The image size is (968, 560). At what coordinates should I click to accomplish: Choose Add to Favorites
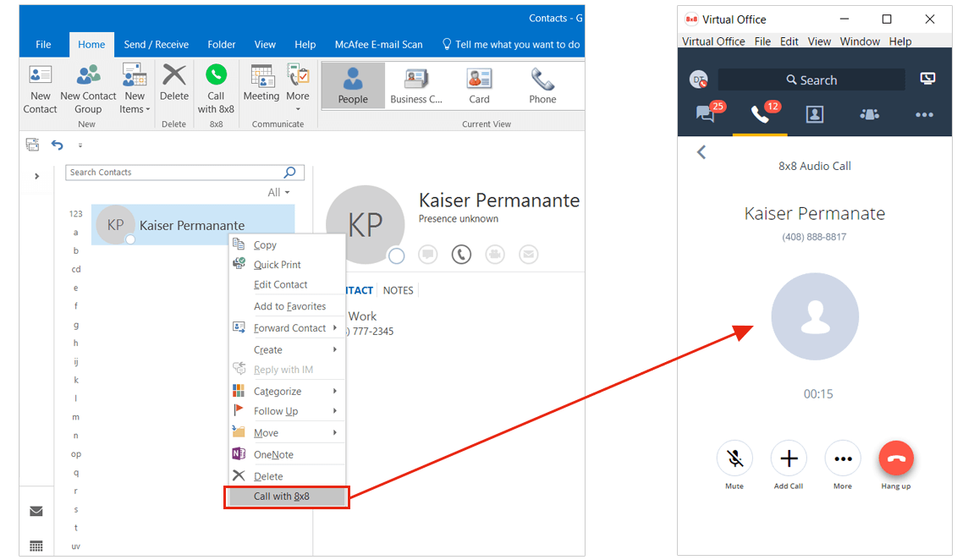coord(287,306)
